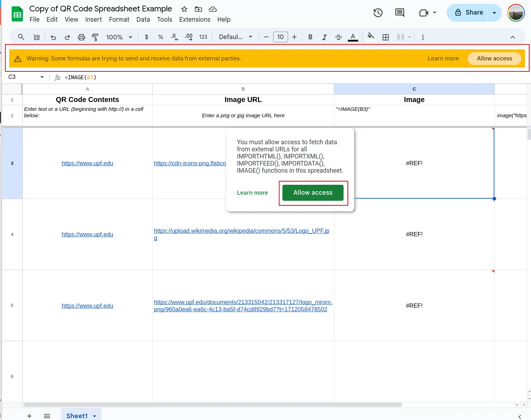This screenshot has height=420, width=531.
Task: Select the Paint format tool
Action: pyautogui.click(x=95, y=37)
